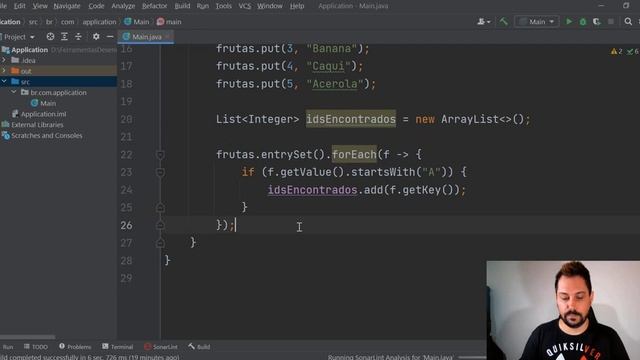Open Project panel settings gear

[96, 37]
